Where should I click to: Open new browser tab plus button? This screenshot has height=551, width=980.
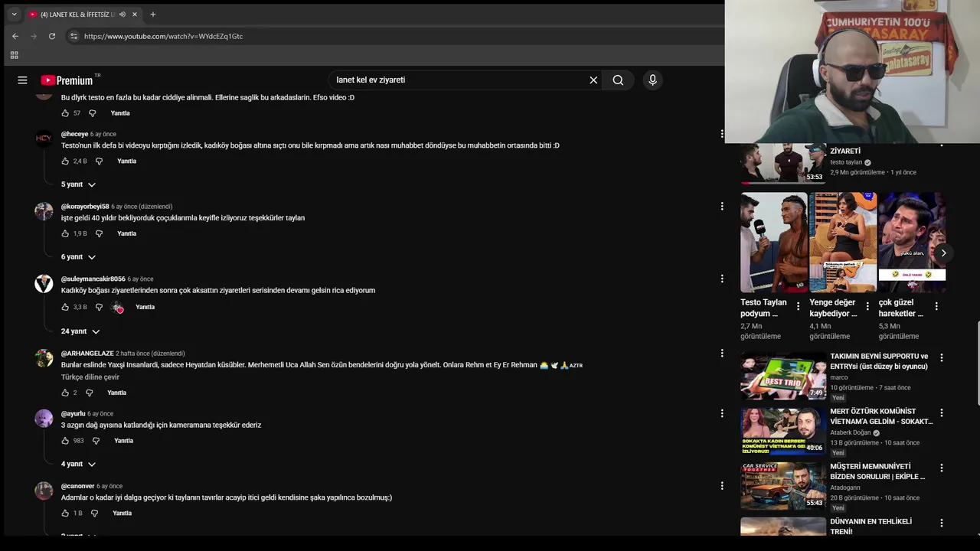[153, 15]
